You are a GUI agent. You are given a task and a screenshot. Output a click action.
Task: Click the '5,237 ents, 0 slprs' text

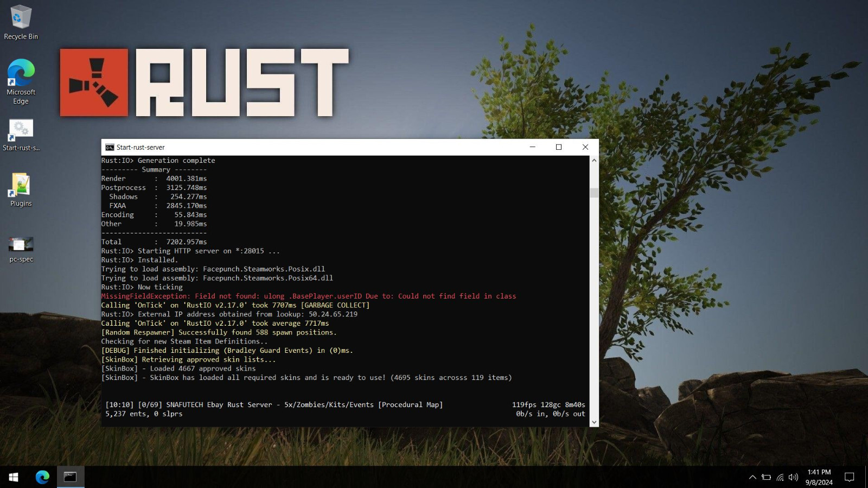click(x=144, y=414)
